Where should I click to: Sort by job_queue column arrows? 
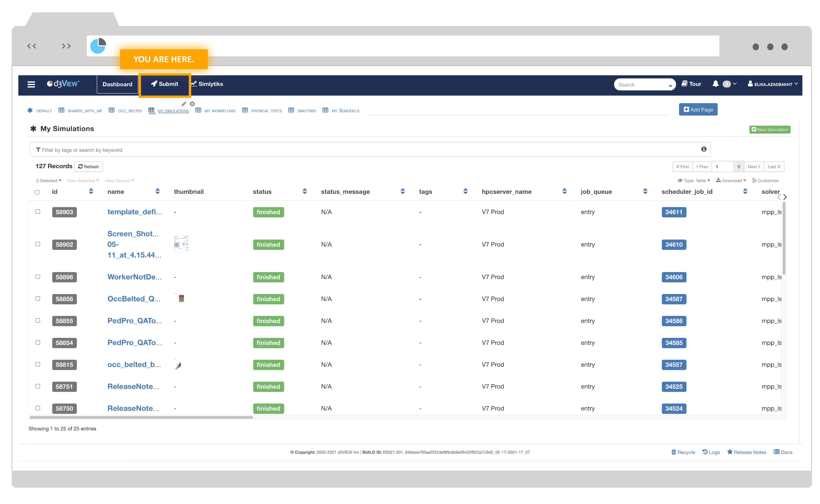(x=645, y=191)
